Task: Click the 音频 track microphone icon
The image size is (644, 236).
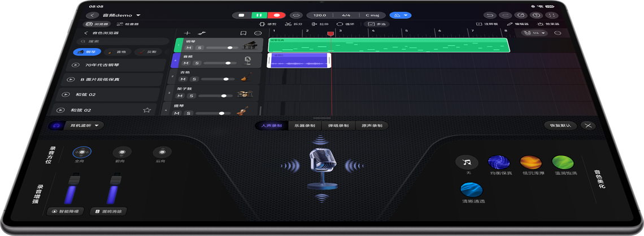Action: point(247,61)
